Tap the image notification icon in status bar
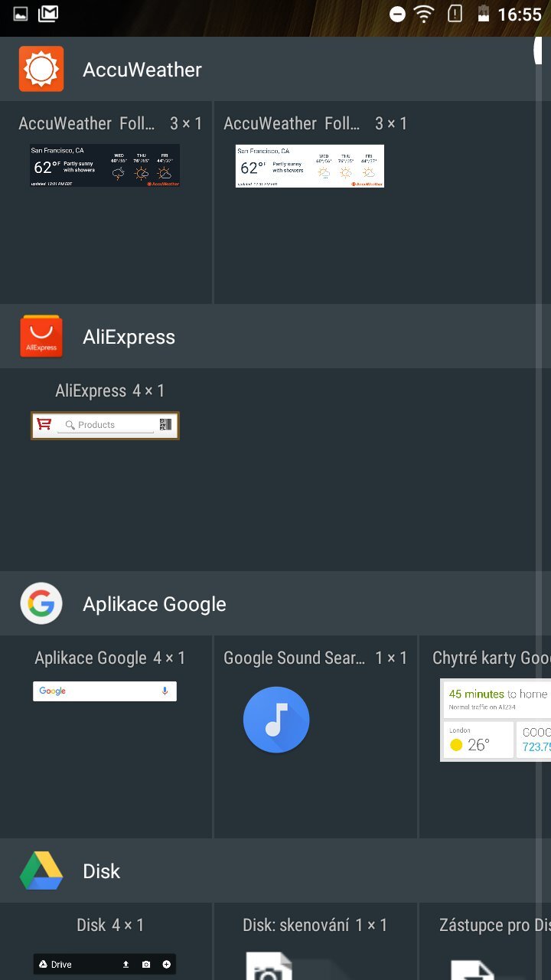 click(21, 14)
